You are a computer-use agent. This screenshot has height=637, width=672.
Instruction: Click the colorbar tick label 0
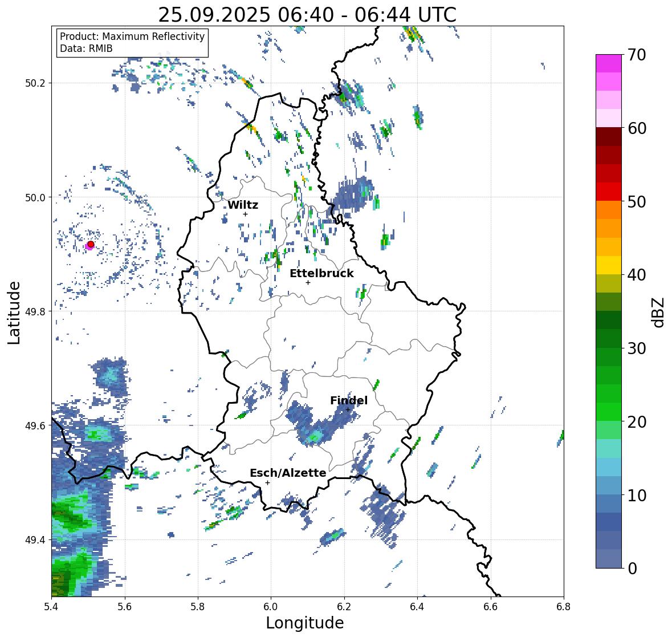632,569
